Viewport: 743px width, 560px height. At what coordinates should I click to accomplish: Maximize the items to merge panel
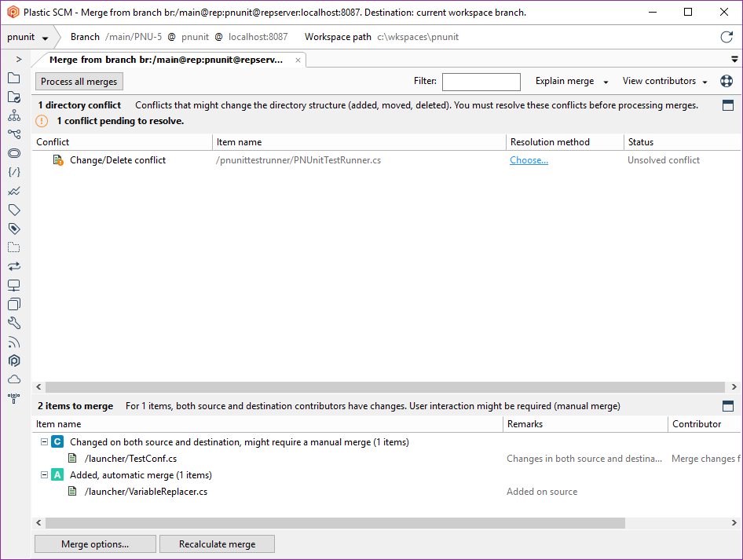[x=728, y=406]
